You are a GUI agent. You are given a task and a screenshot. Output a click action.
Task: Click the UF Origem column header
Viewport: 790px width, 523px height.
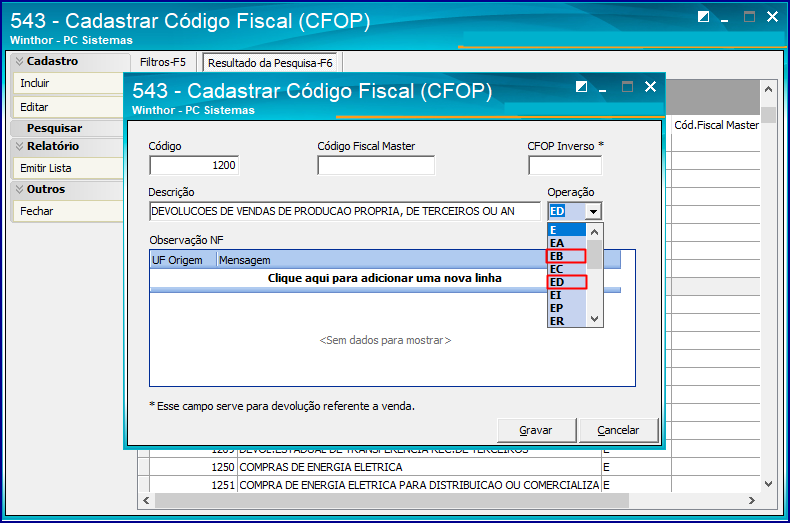click(183, 260)
